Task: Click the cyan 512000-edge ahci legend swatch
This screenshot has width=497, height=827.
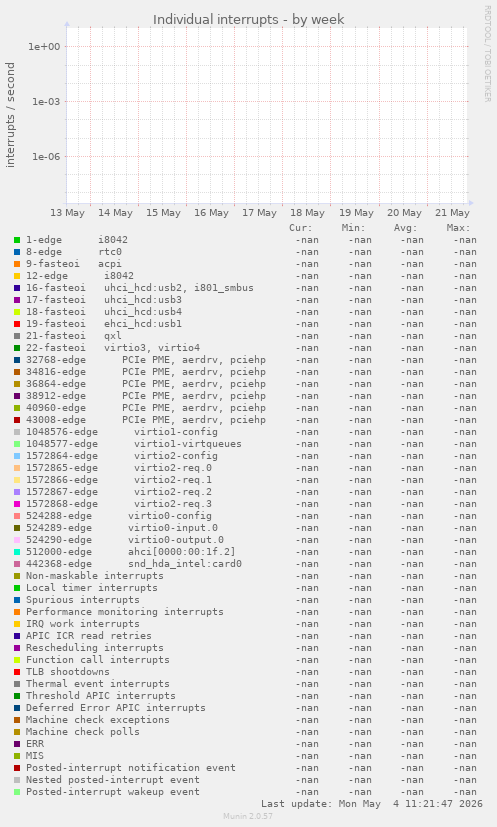Action: coord(17,552)
